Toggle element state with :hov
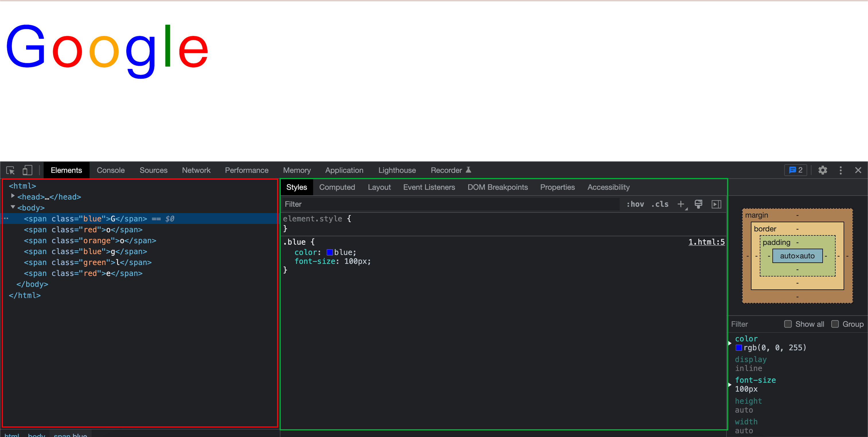868x437 pixels. [x=635, y=204]
